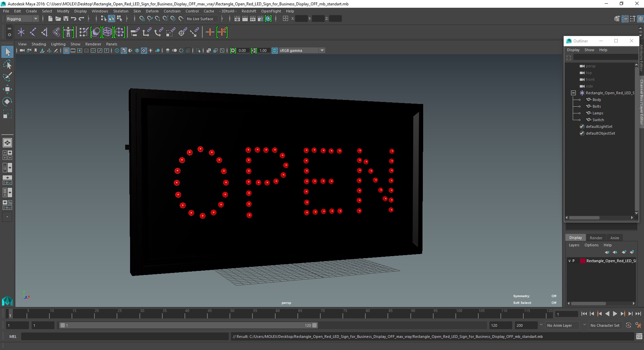Viewport: 644px width, 350px height.
Task: Click the orange Set Key plus icon
Action: pyautogui.click(x=210, y=32)
